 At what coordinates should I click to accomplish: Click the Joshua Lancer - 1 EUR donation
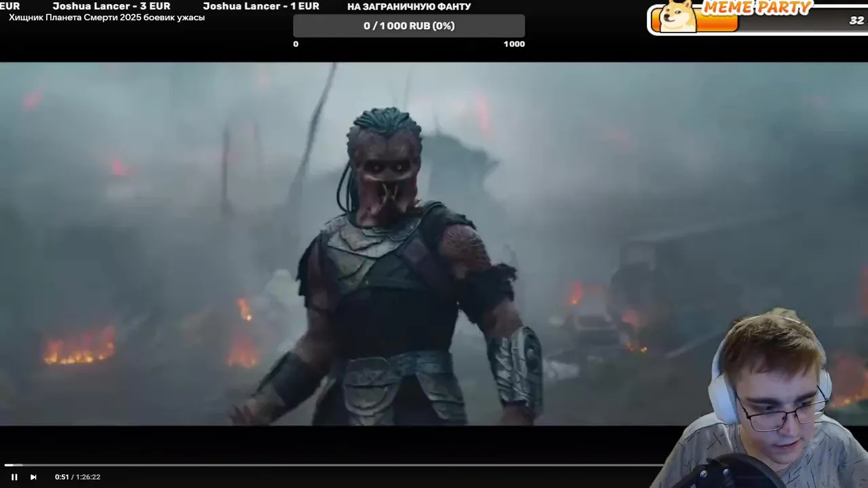[261, 6]
